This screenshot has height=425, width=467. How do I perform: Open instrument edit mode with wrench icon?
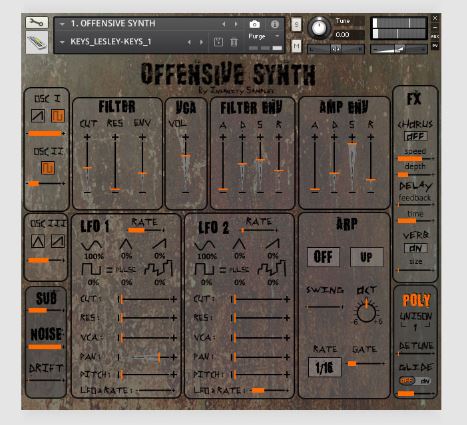37,22
